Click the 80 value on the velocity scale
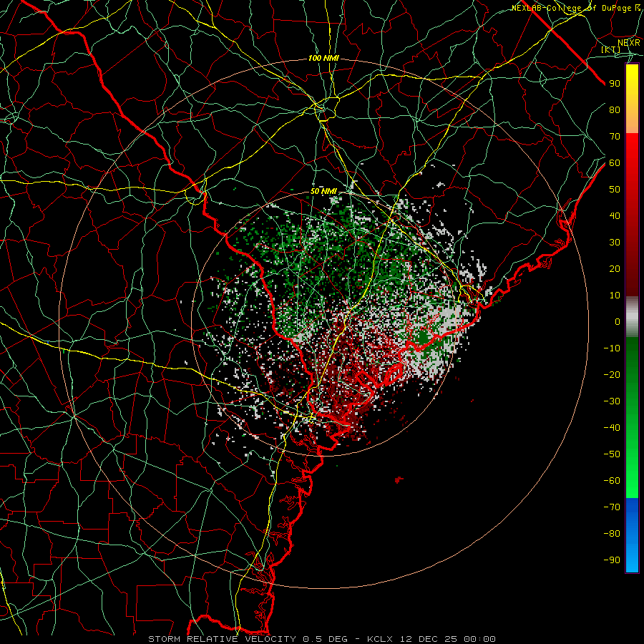 [x=615, y=109]
